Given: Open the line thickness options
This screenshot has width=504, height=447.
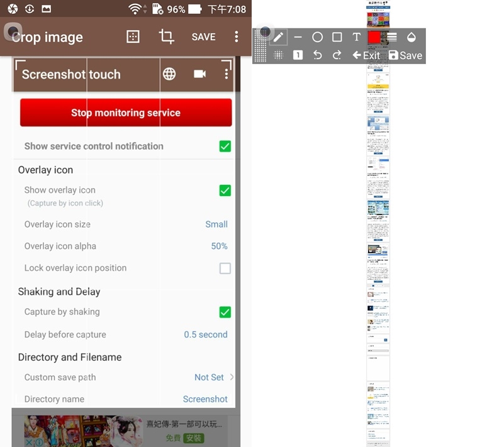Looking at the screenshot, I should pos(392,37).
